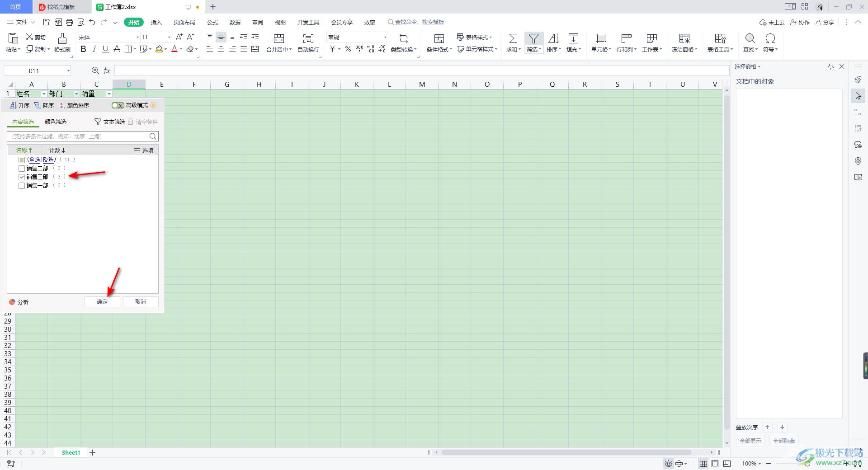This screenshot has width=868, height=470.
Task: Expand the Name Box dropdown
Action: point(68,70)
